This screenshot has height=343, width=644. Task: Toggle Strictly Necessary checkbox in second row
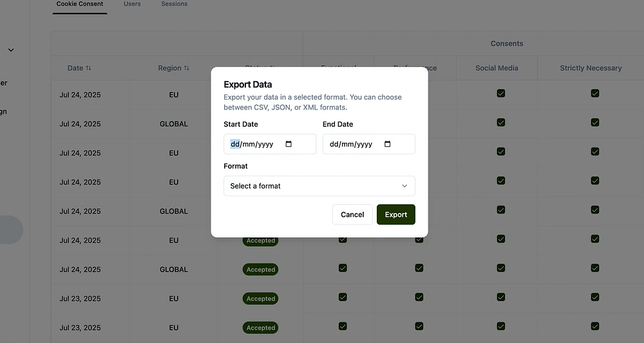pyautogui.click(x=595, y=122)
